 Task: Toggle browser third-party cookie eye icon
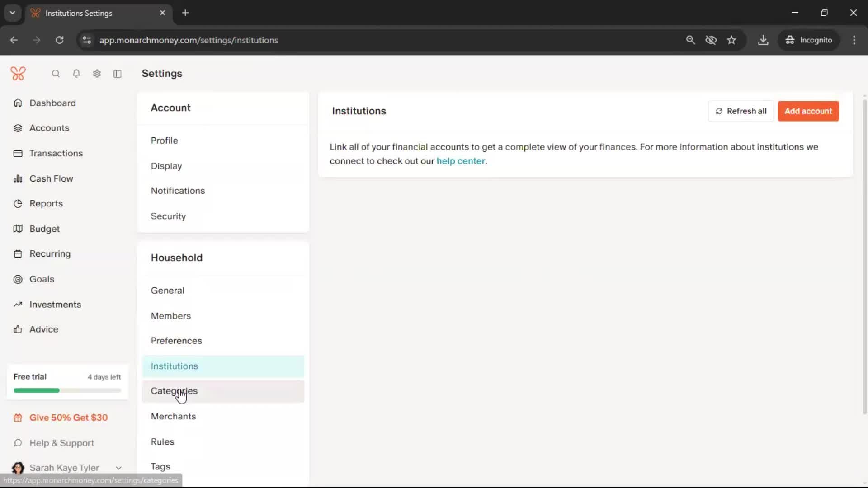click(711, 40)
